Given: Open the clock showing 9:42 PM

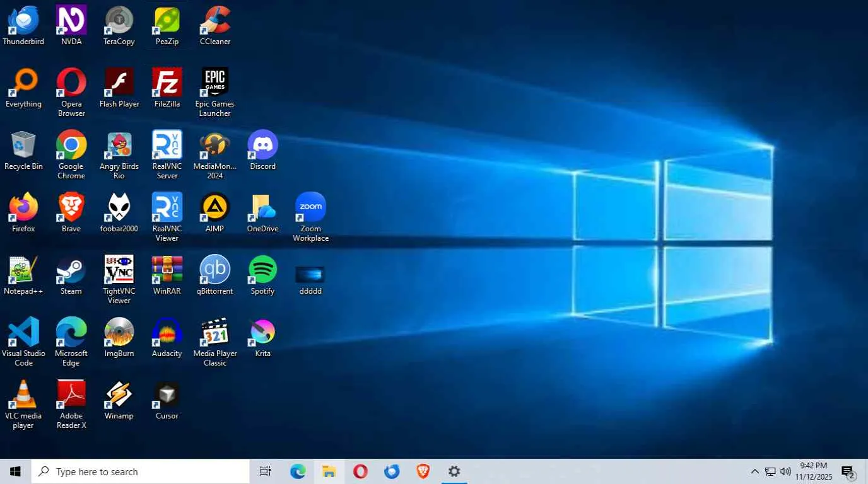Looking at the screenshot, I should [x=814, y=471].
